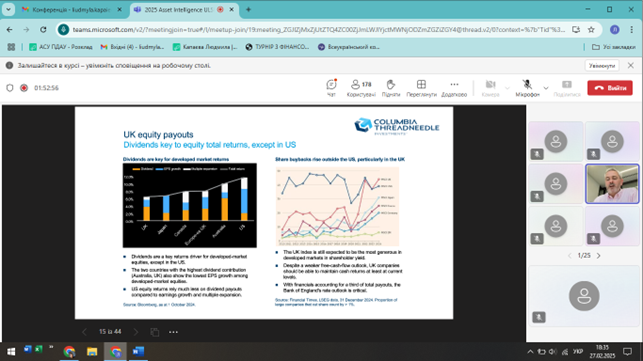Click Увімкнути to enable notifications
643x361 pixels.
tap(602, 66)
